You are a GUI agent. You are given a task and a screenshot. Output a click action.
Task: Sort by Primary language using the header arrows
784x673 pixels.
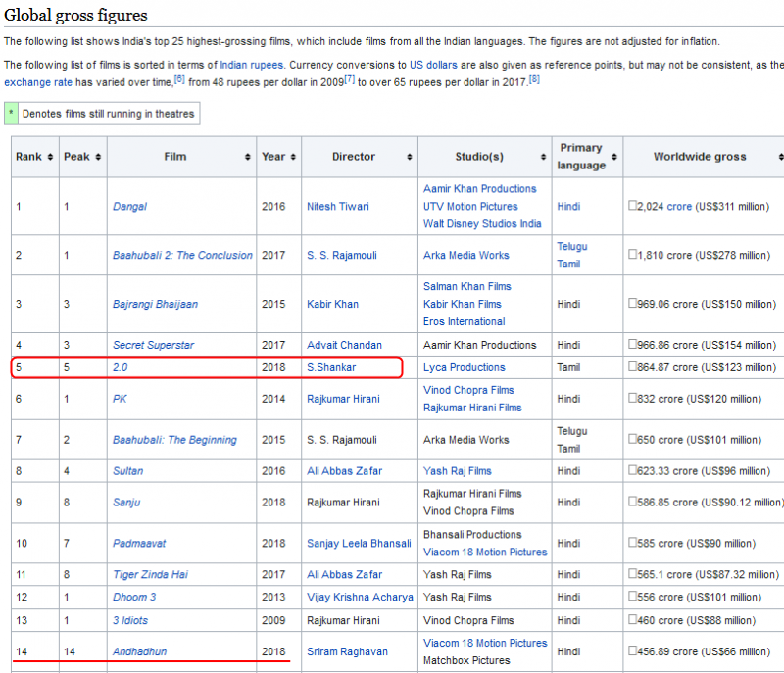pos(614,157)
